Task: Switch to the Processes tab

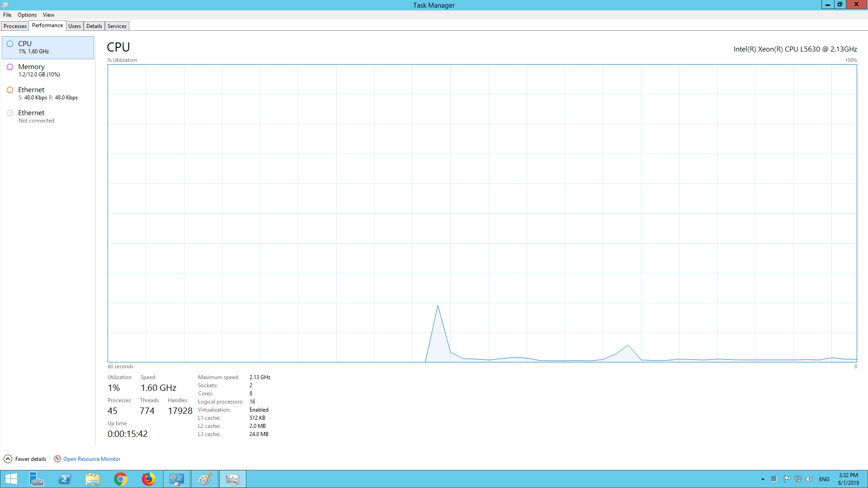Action: pos(15,26)
